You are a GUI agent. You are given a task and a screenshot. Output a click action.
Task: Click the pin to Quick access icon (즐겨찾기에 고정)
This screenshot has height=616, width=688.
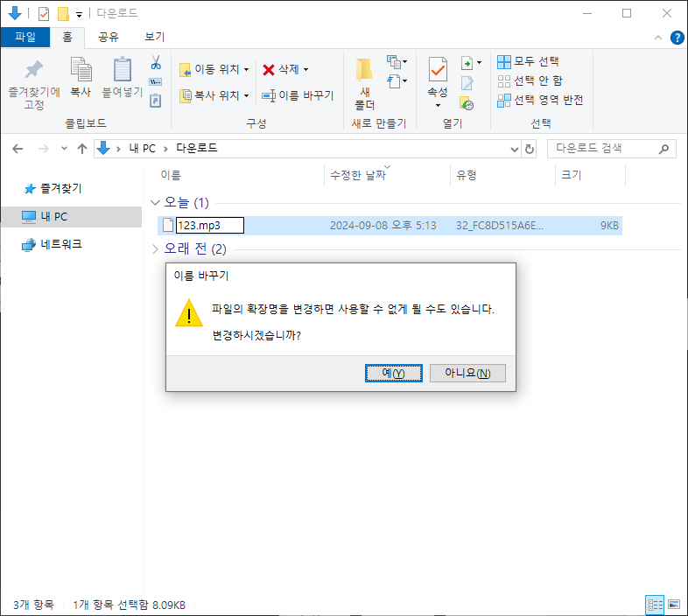pyautogui.click(x=34, y=70)
